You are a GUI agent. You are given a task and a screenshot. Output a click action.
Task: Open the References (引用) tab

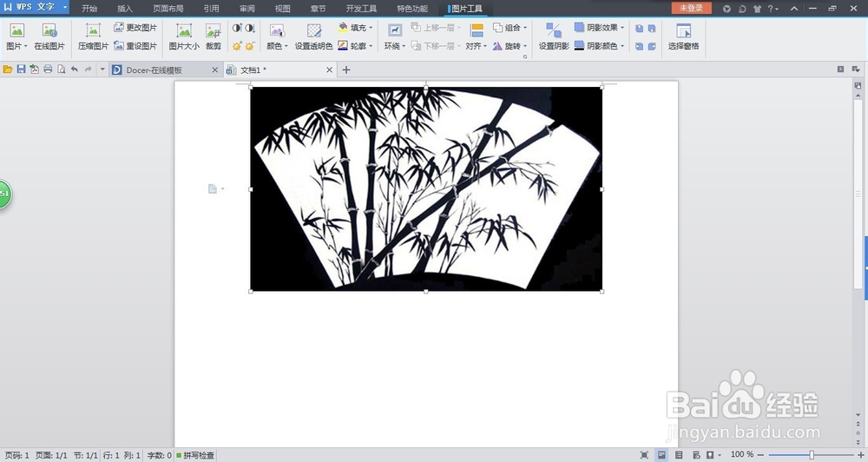[211, 9]
